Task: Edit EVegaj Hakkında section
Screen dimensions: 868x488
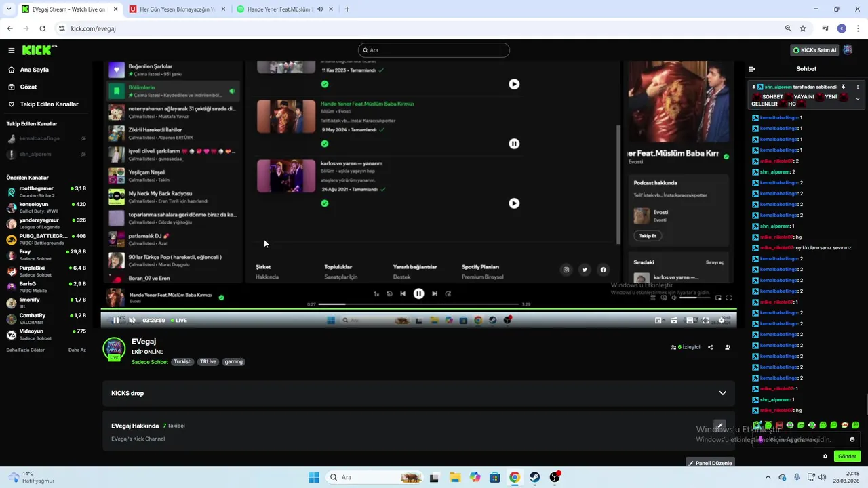Action: click(719, 426)
